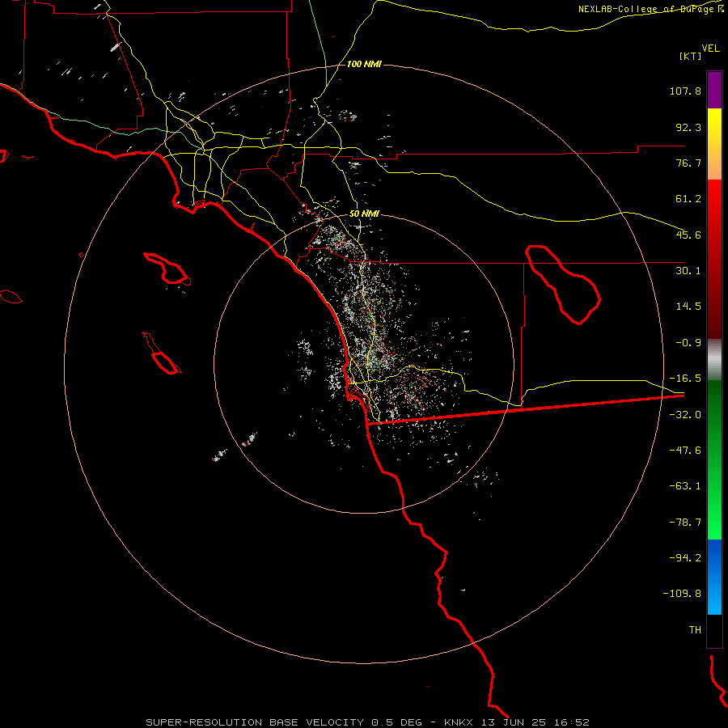Click the [KT] units label
This screenshot has height=728, width=728.
(x=690, y=56)
